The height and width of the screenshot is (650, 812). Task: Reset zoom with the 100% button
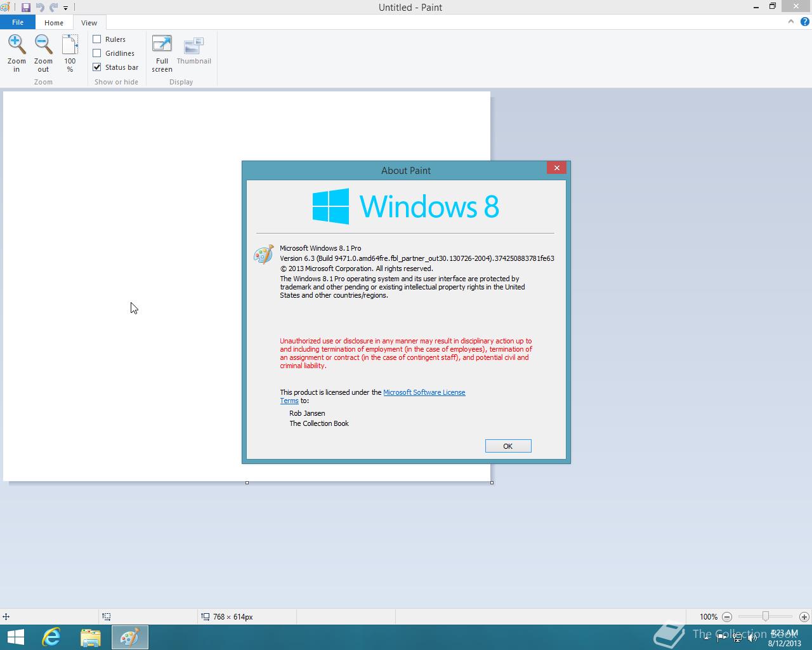coord(70,53)
